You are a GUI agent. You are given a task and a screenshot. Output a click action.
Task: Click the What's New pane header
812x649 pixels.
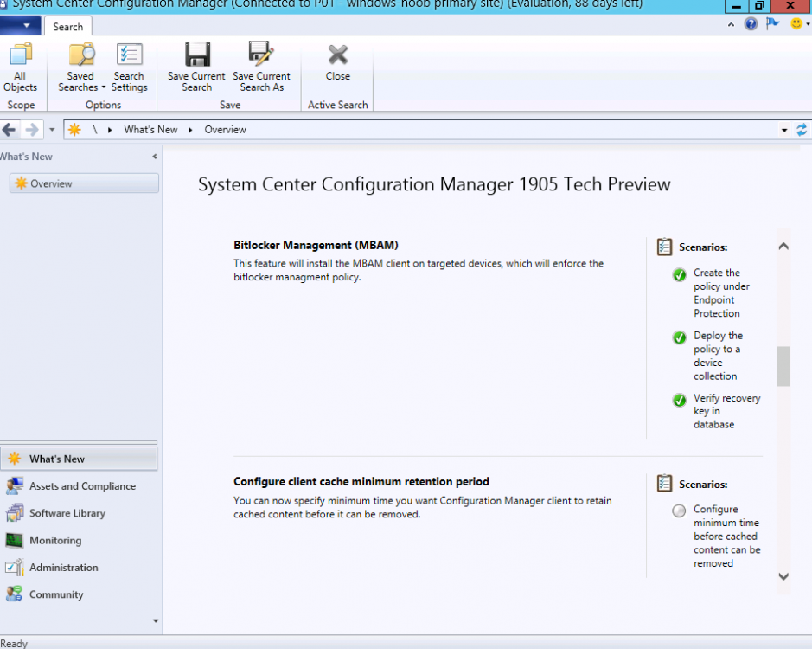(27, 157)
